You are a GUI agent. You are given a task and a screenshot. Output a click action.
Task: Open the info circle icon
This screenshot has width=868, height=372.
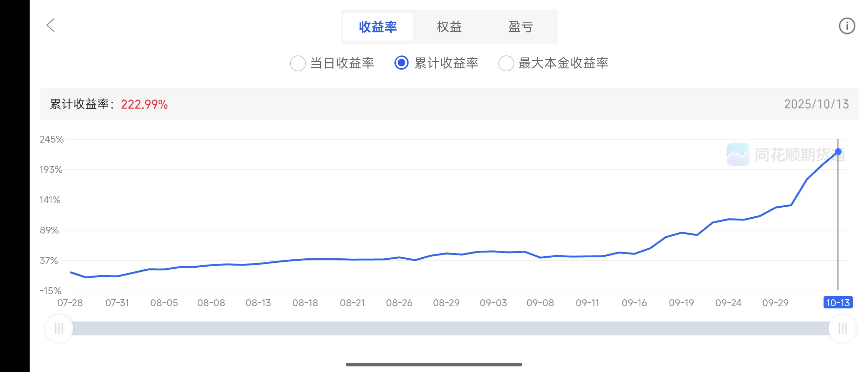847,26
